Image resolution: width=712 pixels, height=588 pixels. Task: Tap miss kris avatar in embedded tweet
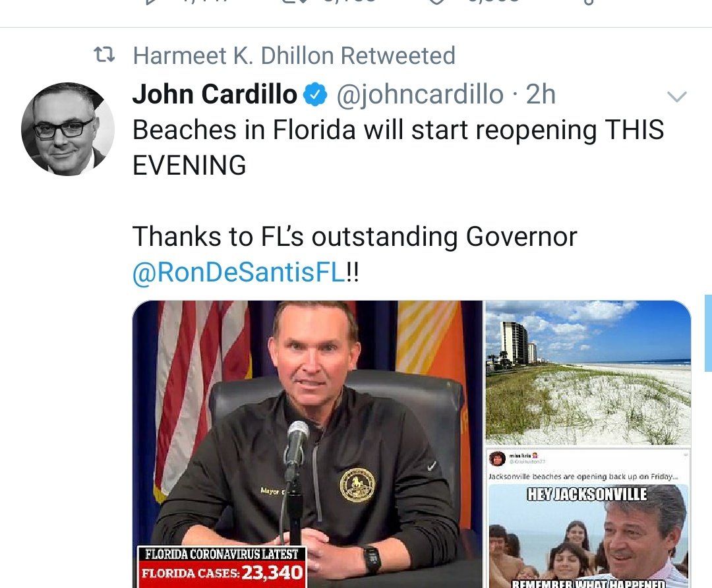(497, 459)
